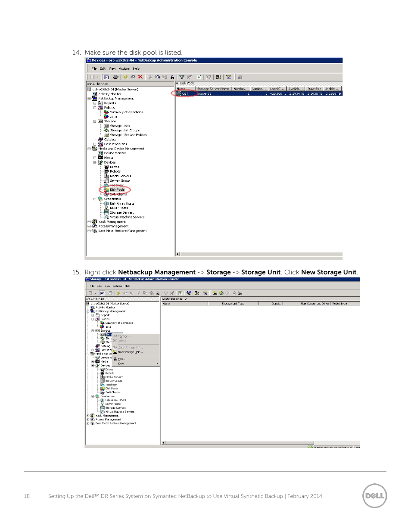Select Virtual Machine Servers in Devices console
411x532 pixels.
coord(127,217)
